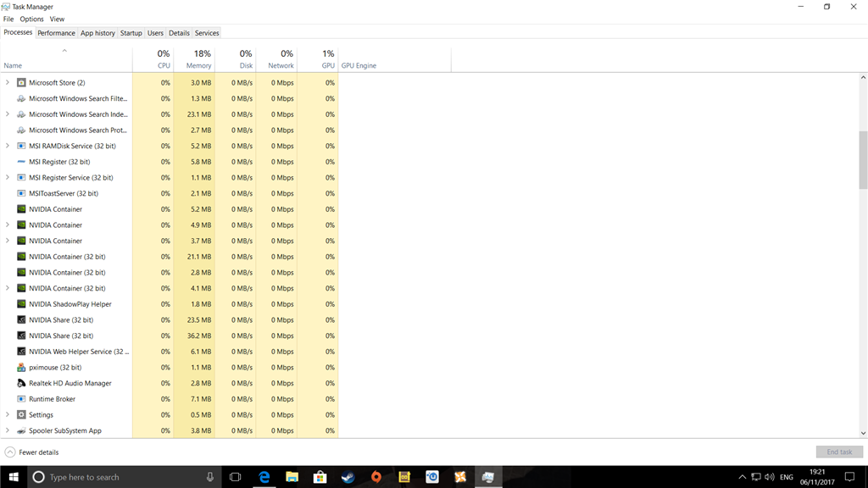The width and height of the screenshot is (868, 488).
Task: Show hidden system tray icons
Action: click(x=742, y=477)
